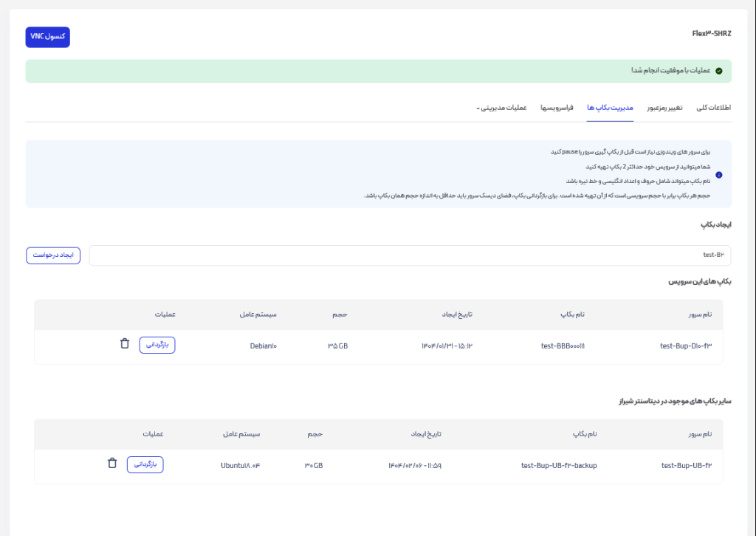756x536 pixels.
Task: Go to the فراسرویسها tab
Action: coord(557,108)
